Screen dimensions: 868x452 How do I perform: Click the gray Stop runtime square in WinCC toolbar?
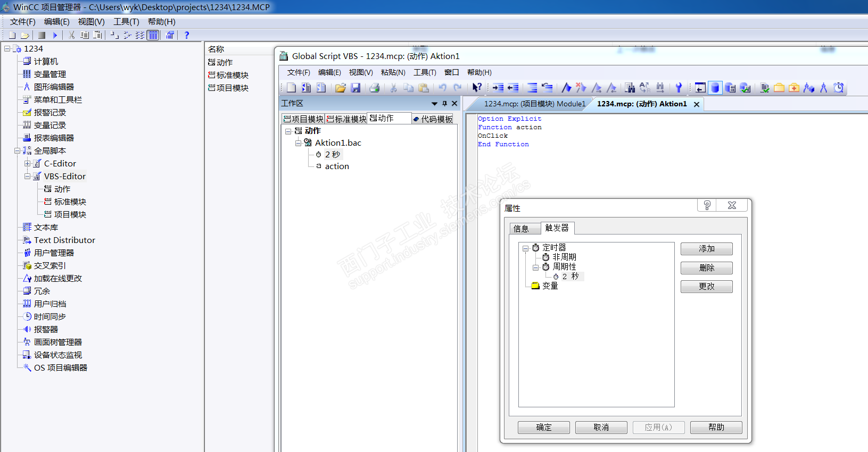(42, 35)
